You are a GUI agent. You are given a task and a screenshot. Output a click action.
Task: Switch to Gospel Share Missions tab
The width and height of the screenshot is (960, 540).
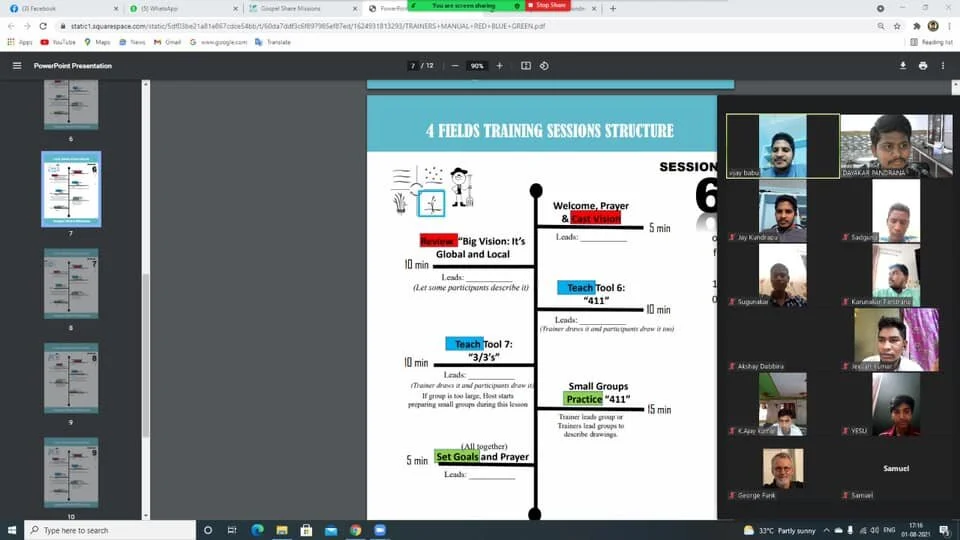[302, 9]
